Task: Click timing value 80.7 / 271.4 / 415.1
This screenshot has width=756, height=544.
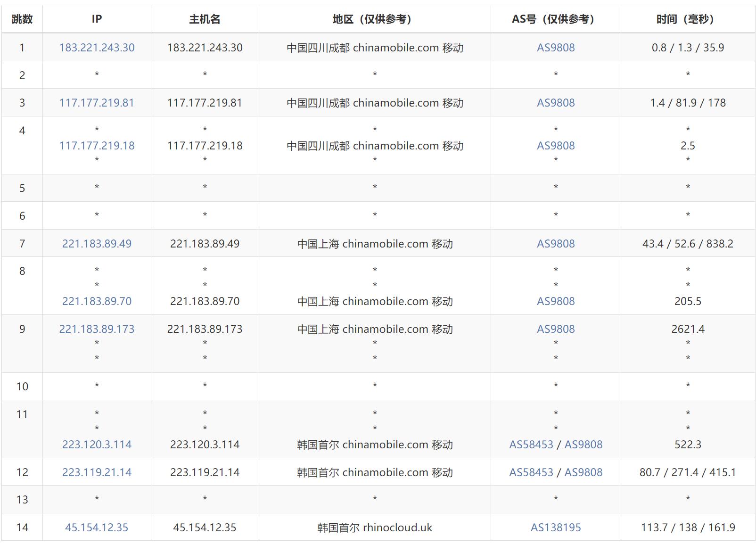Action: (688, 472)
